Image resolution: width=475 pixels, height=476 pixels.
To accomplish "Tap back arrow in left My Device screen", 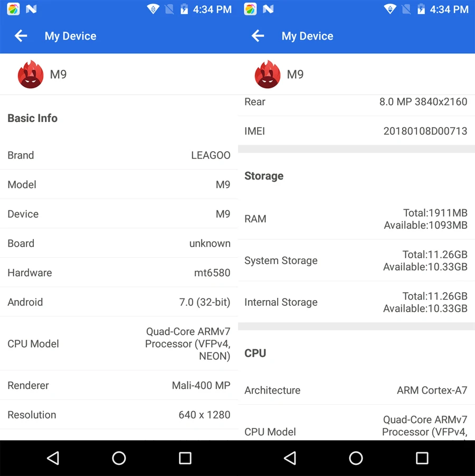I will click(x=21, y=36).
